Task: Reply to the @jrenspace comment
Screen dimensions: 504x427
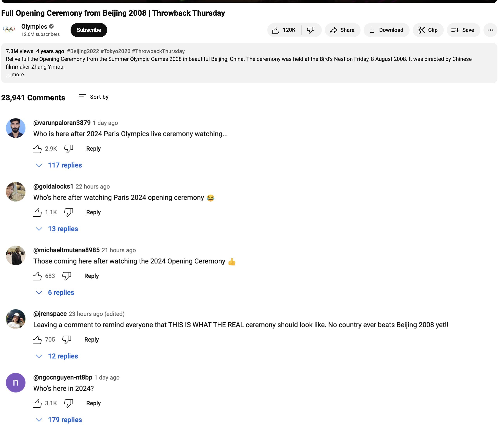Action: [x=91, y=340]
